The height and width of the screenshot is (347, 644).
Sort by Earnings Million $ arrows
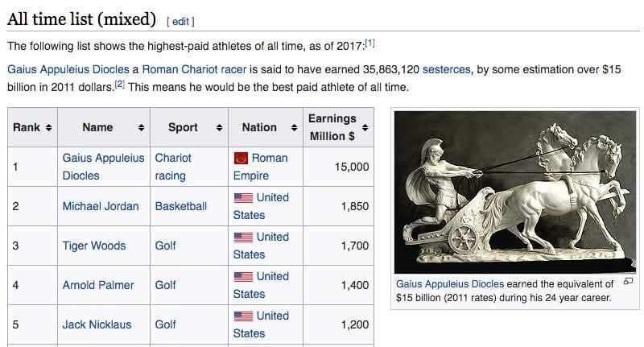pos(365,128)
